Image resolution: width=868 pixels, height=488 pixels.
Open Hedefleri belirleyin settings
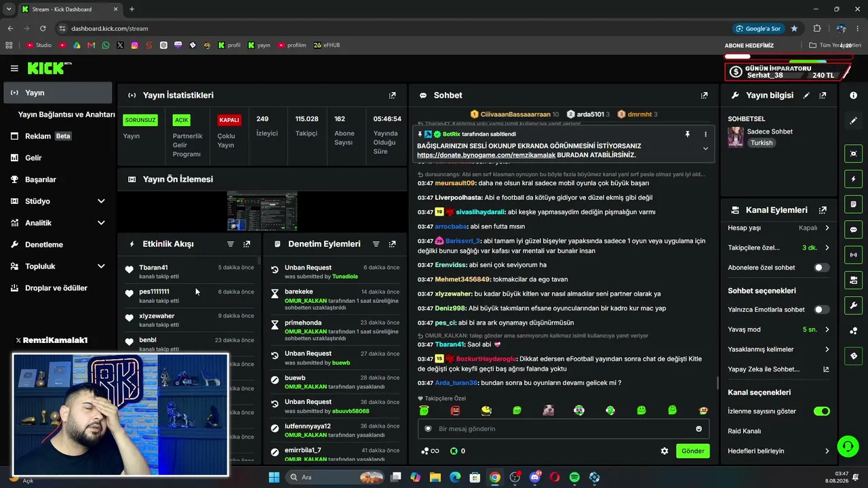(x=778, y=451)
